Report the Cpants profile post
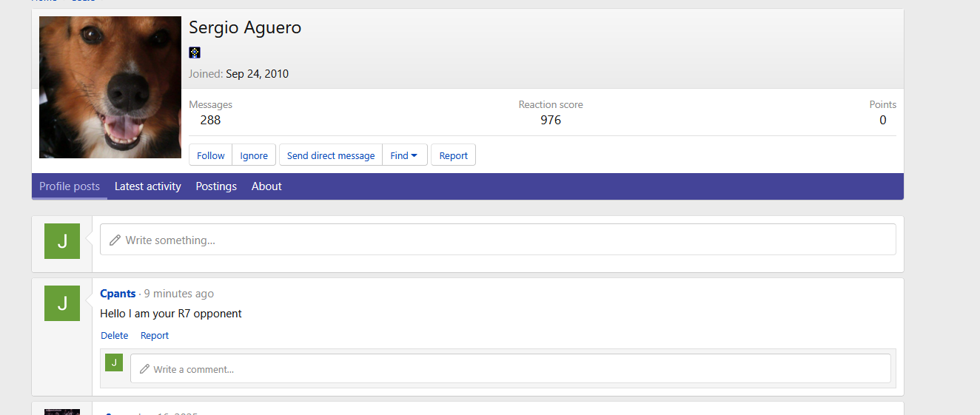Image resolution: width=980 pixels, height=415 pixels. 155,335
